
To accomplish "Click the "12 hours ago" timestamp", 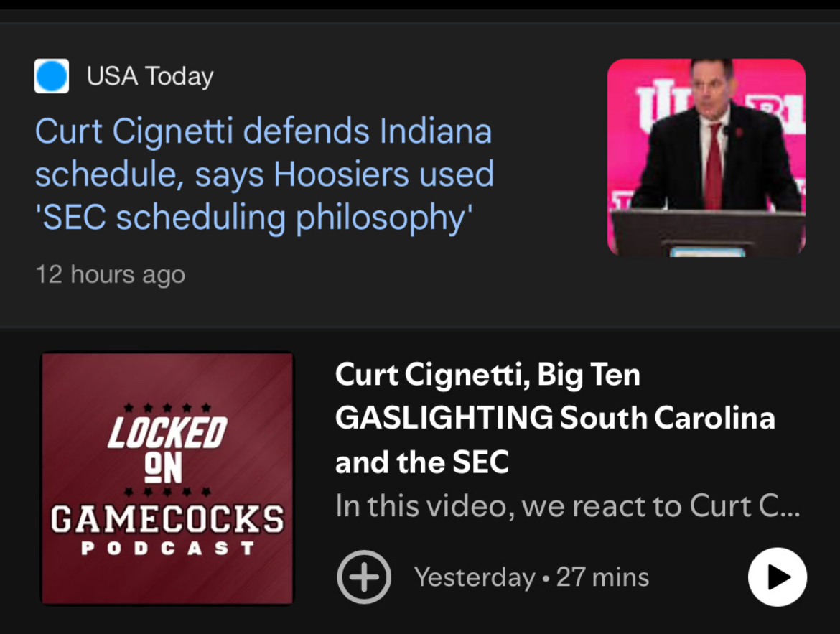I will point(111,274).
